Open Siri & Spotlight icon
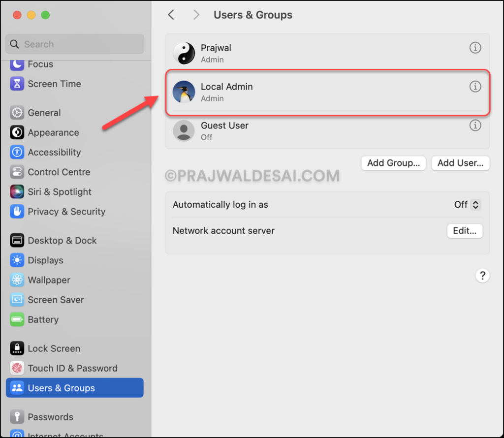 [17, 192]
